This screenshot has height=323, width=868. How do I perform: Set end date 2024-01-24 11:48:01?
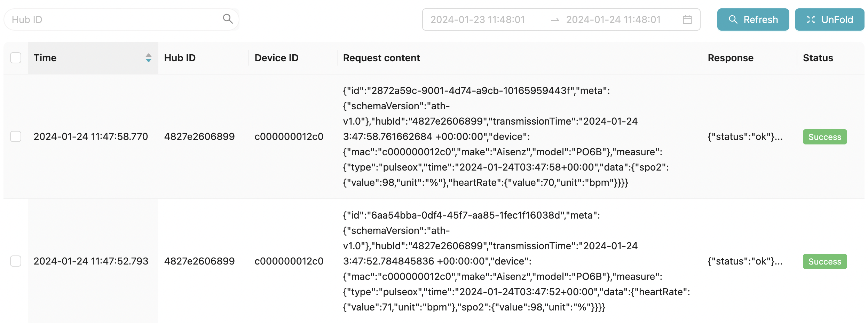click(x=613, y=19)
